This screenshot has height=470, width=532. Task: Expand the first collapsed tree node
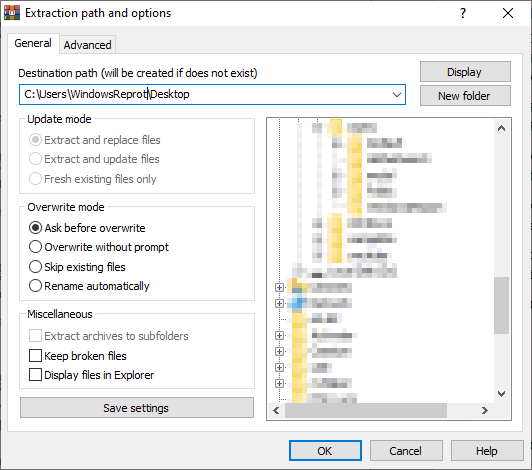279,287
